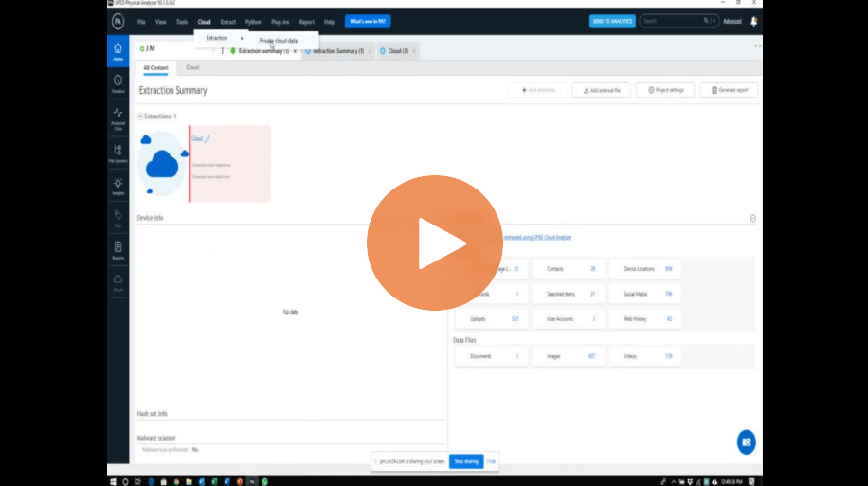
Task: Open the Tags sidebar icon
Action: pos(118,218)
